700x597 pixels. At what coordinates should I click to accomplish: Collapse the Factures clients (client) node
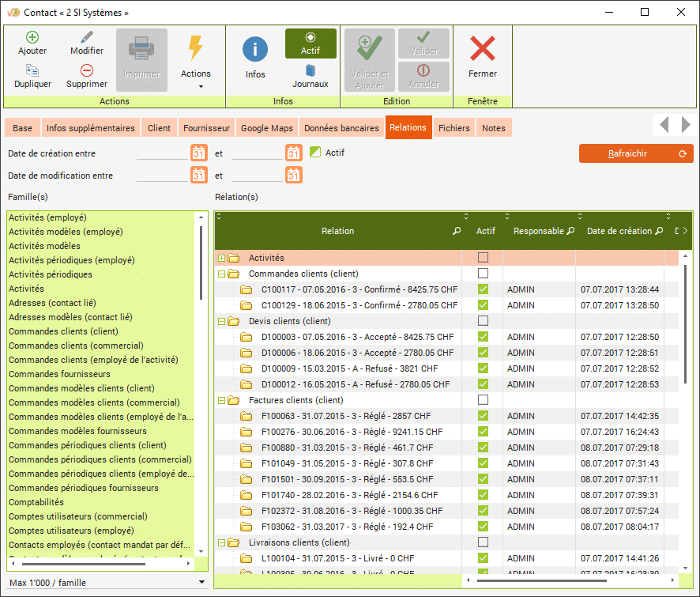point(222,400)
